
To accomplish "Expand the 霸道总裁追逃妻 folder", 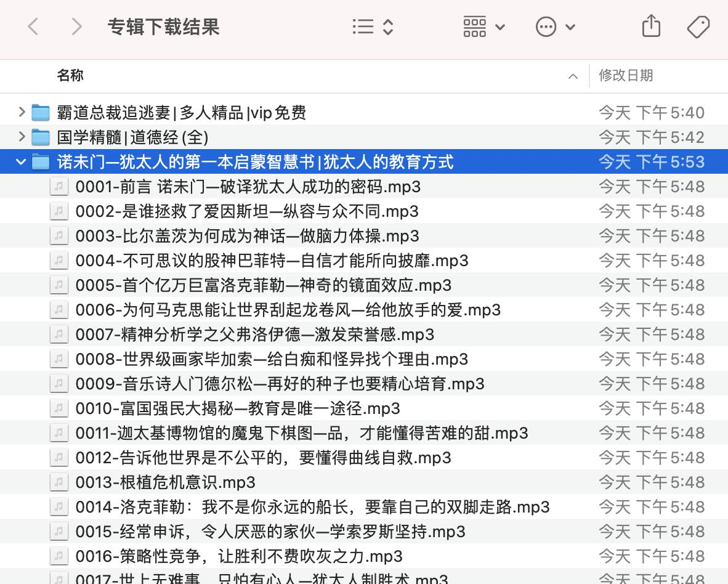I will pos(22,112).
